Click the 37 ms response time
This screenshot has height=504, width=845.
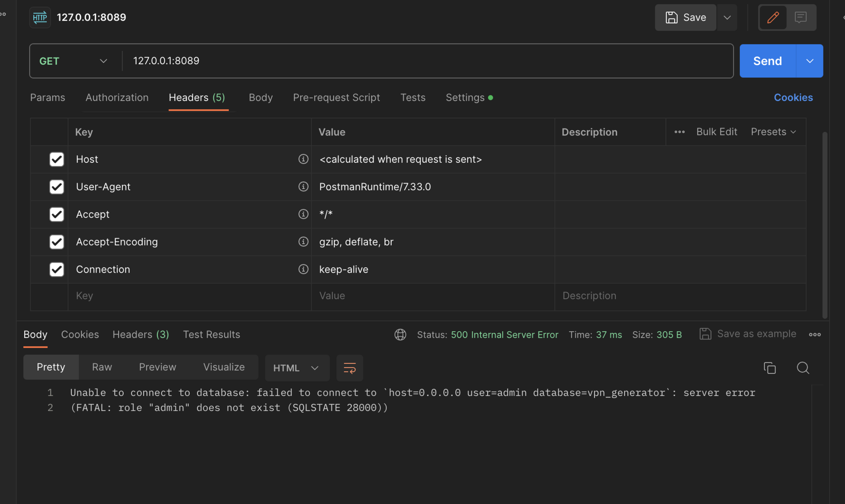(609, 335)
